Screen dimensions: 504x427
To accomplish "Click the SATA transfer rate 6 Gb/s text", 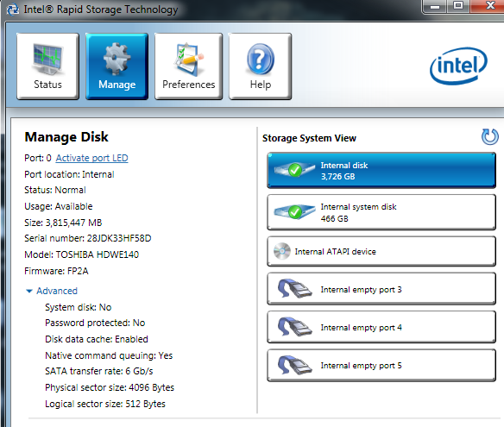I will click(99, 372).
